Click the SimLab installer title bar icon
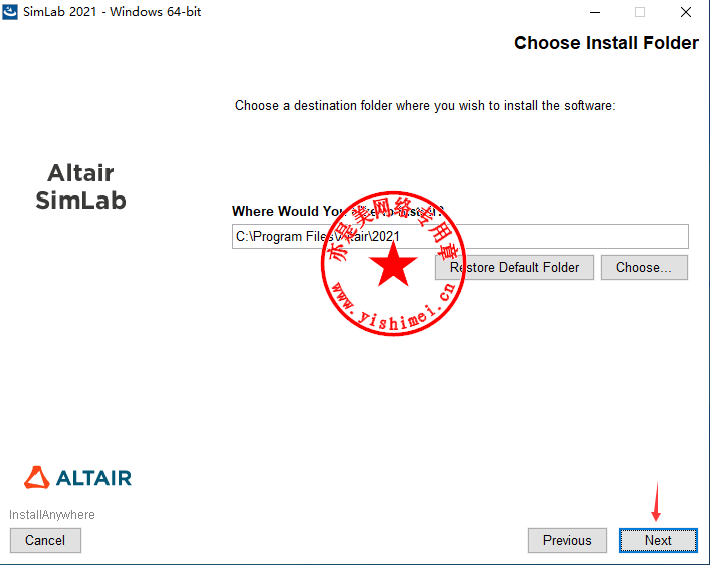 10,11
